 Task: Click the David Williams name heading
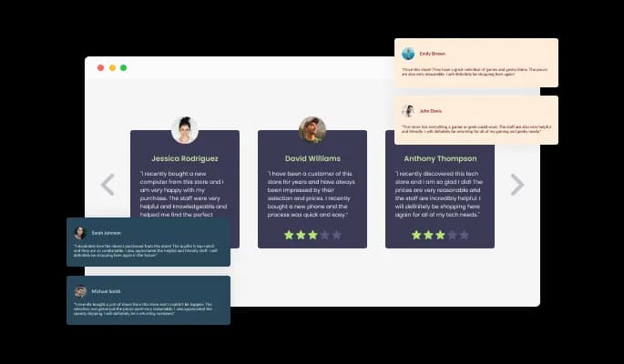[312, 158]
